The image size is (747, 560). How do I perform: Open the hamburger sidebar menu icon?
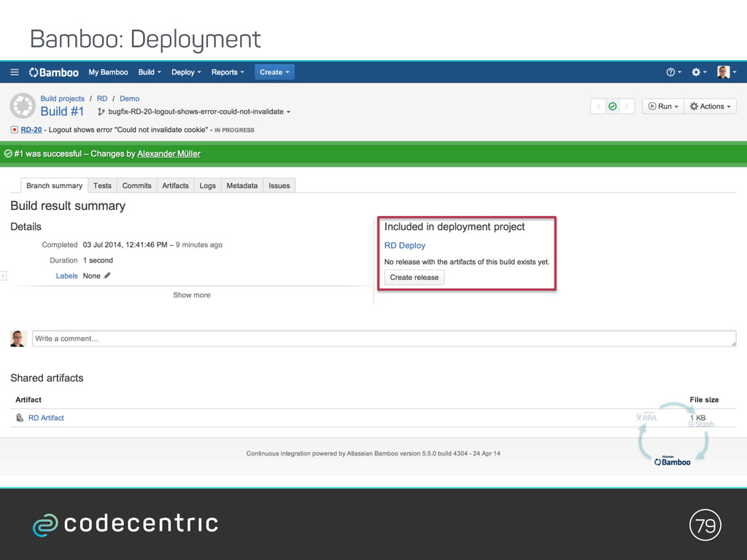coord(15,72)
